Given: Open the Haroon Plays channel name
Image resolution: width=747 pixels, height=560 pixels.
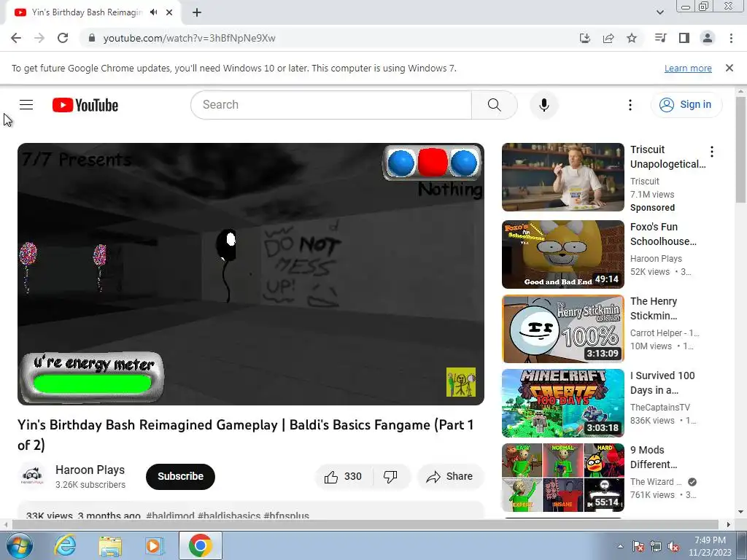Looking at the screenshot, I should click(x=90, y=470).
